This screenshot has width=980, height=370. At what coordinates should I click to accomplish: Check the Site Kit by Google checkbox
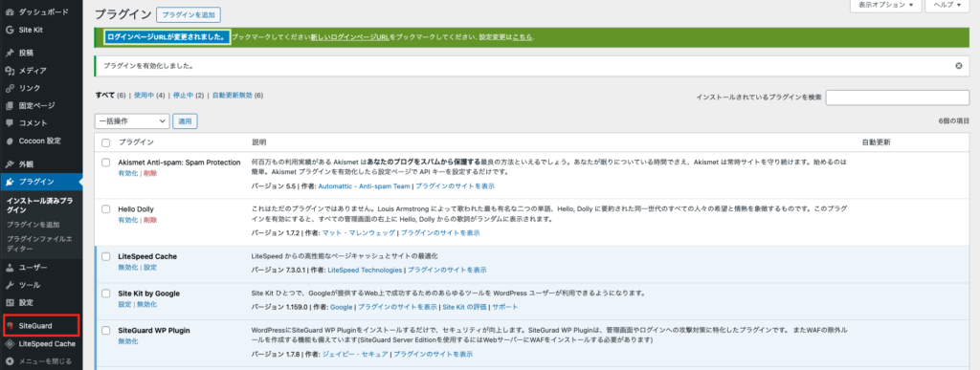click(105, 294)
